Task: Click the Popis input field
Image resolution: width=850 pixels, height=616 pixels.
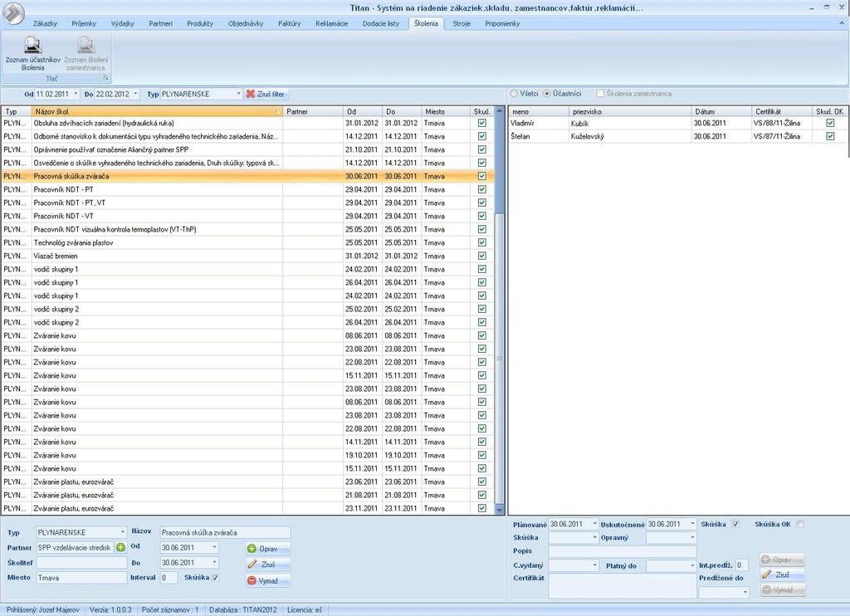Action: point(623,551)
